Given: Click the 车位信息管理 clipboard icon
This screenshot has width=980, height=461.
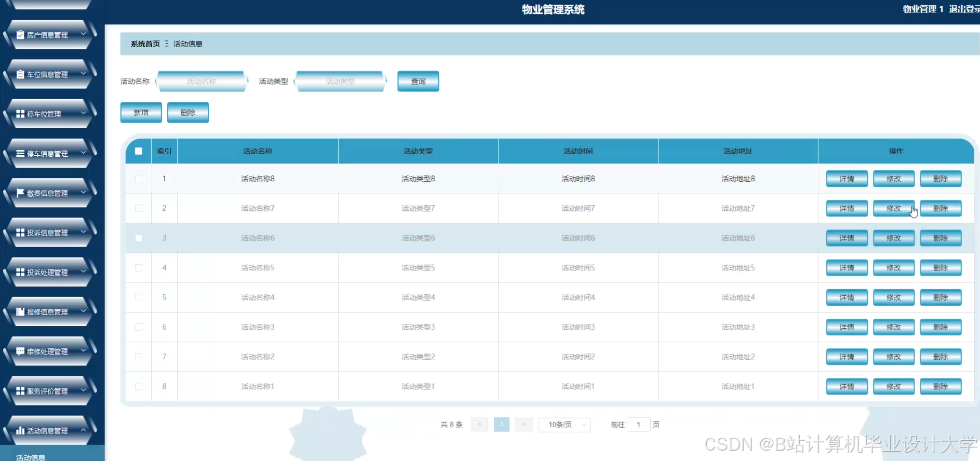Looking at the screenshot, I should click(x=20, y=74).
